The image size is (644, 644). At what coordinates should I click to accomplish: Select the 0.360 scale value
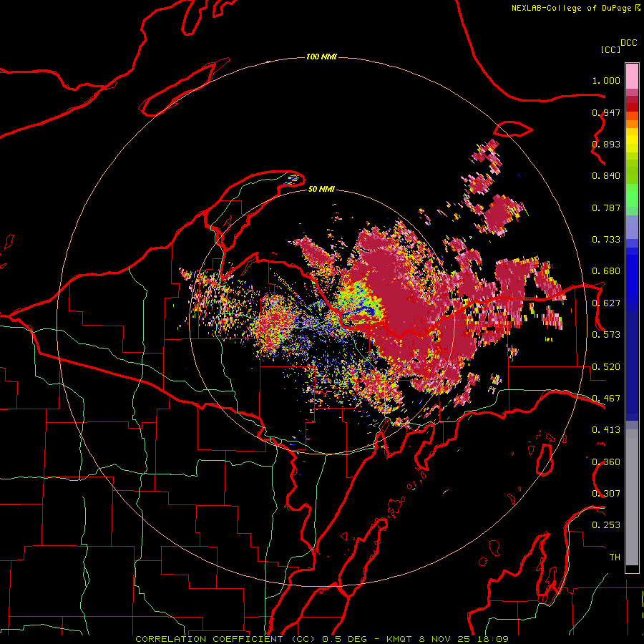(606, 462)
